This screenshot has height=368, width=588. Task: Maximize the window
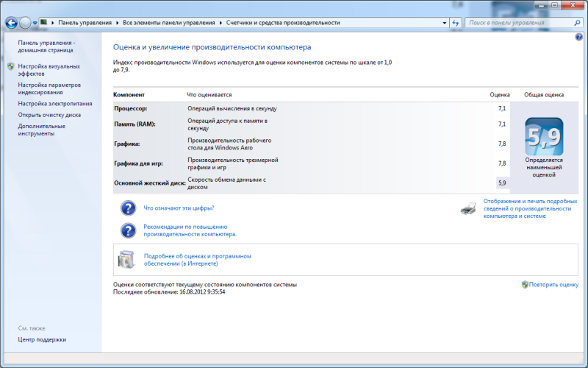(x=554, y=5)
